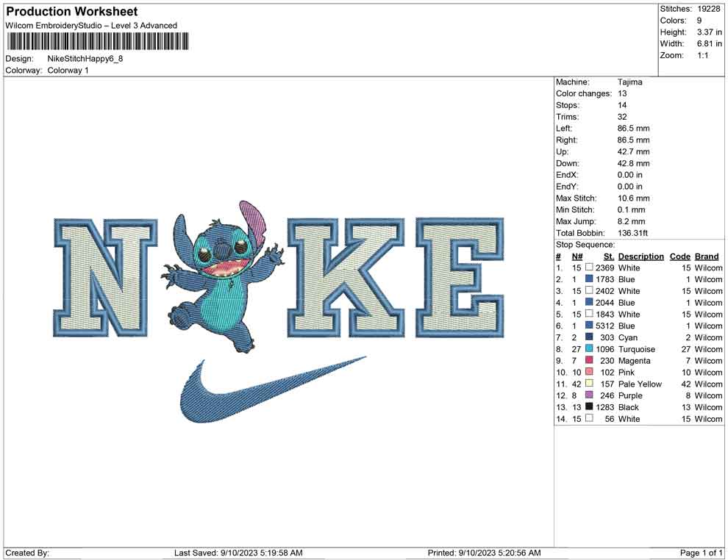Select the Pale Yellow 157 swatch
The width and height of the screenshot is (728, 560).
coord(589,383)
